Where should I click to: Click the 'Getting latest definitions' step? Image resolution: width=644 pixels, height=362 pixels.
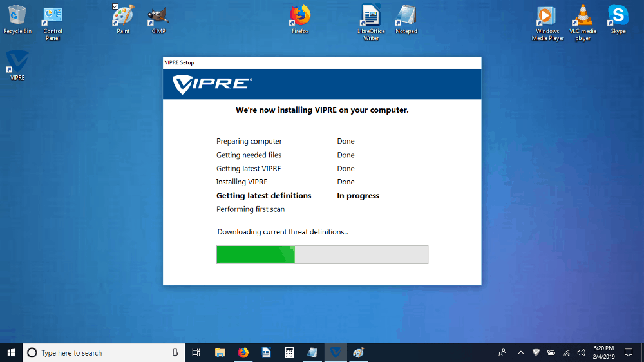(263, 196)
